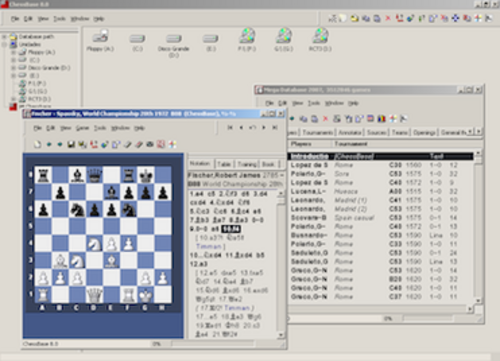Screen dimensions: 500x361
Task: Expand the Database path tree node
Action: tap(4, 36)
